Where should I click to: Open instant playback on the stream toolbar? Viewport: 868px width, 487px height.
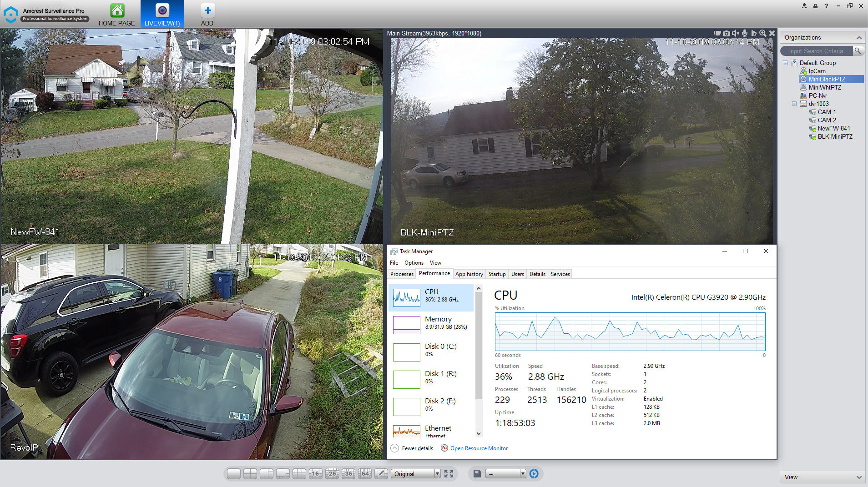(x=754, y=33)
